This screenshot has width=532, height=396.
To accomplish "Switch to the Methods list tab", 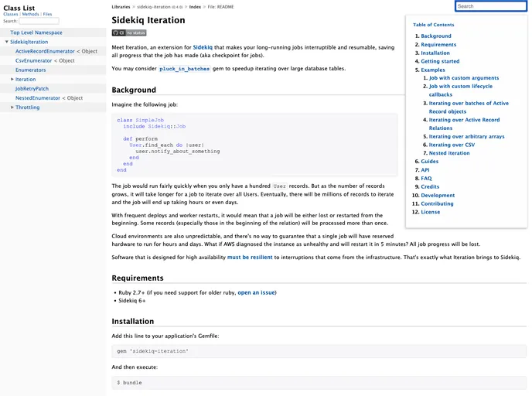I will point(30,14).
